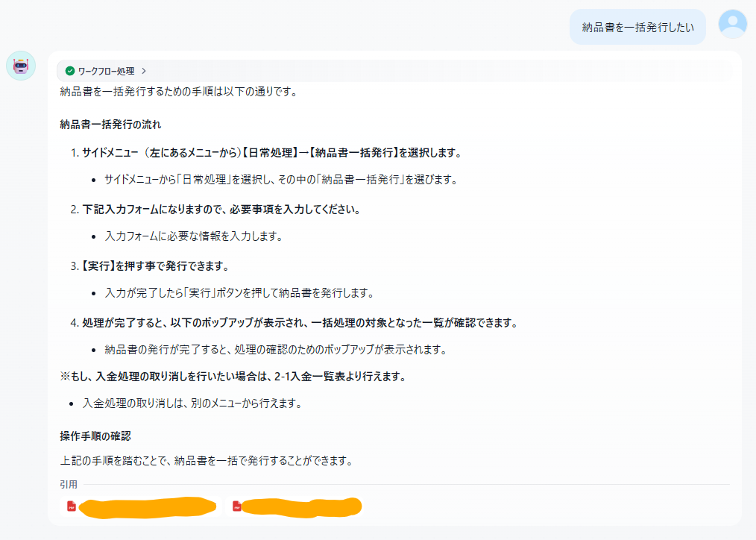Click the bullet 入力フォームに必要な情報を入力します

point(193,236)
